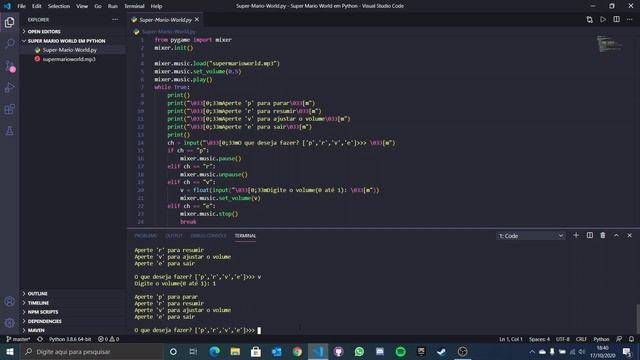Click the Windows search box 'Digite aqui para pesquisar'

[x=91, y=351]
